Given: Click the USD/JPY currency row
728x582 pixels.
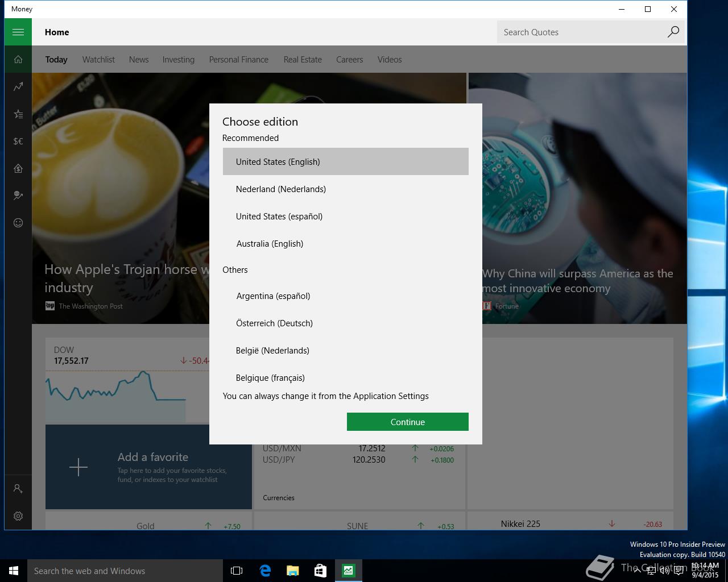Looking at the screenshot, I should 358,460.
